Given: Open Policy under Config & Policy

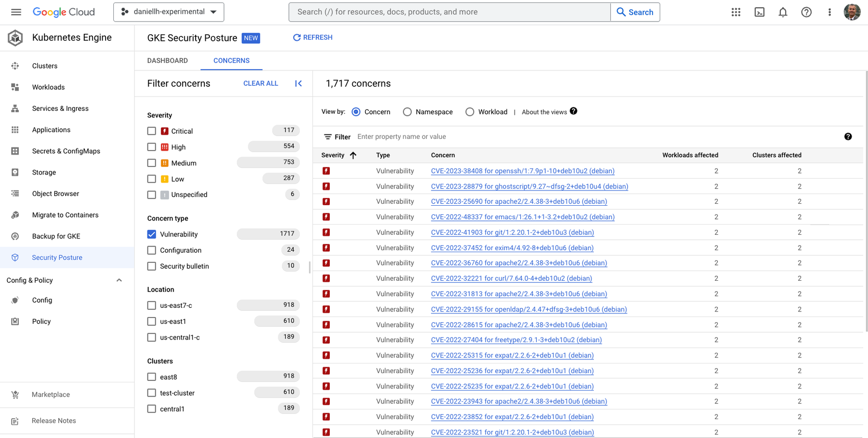Looking at the screenshot, I should (41, 322).
